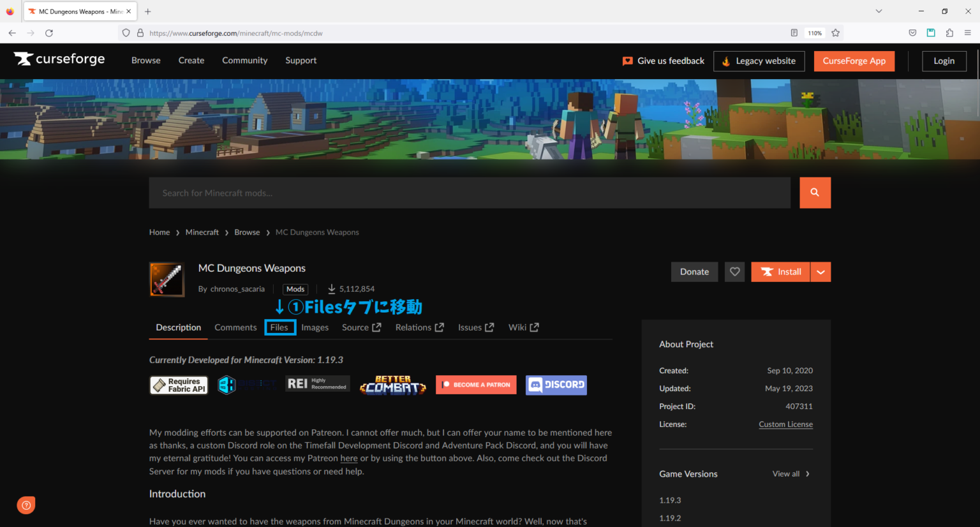Open the Custom License link
This screenshot has height=527, width=980.
785,424
